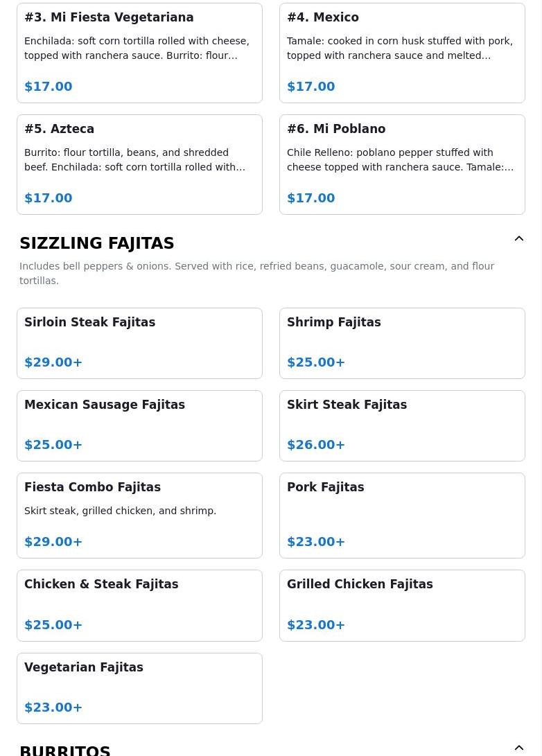The width and height of the screenshot is (542, 756).
Task: Click the Fiesta Combo Fajitas description text
Action: click(120, 511)
